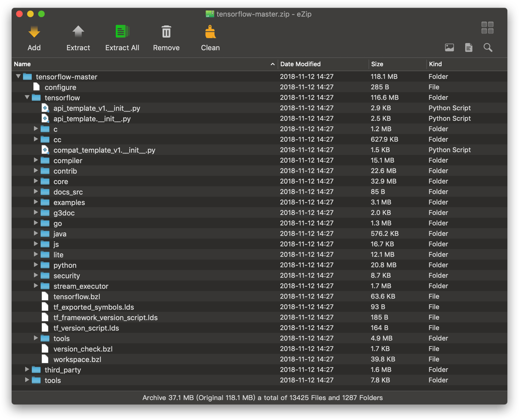Viewport: 519px width, 420px height.
Task: Click the Extract toolbar icon
Action: pyautogui.click(x=78, y=32)
